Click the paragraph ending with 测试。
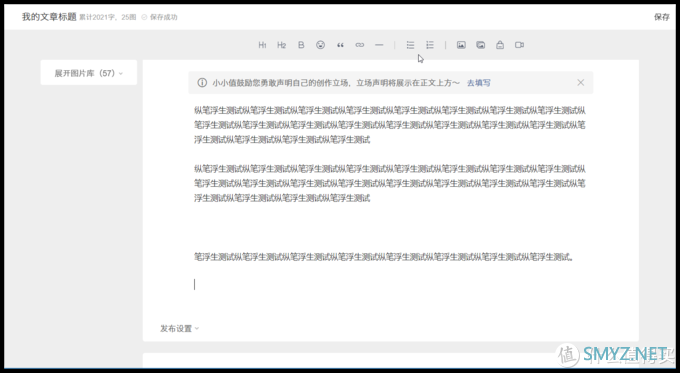 pyautogui.click(x=384, y=257)
